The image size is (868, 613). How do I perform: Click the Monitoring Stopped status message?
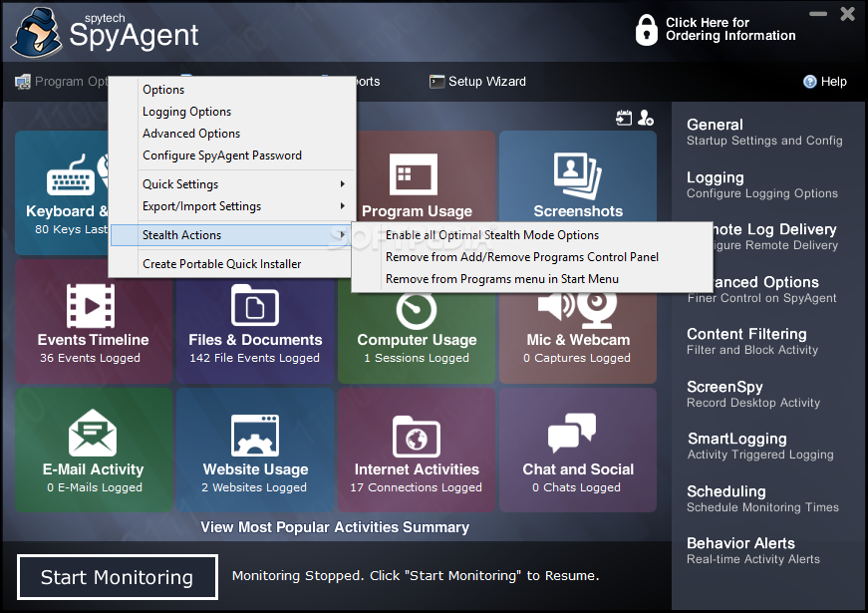[x=416, y=576]
